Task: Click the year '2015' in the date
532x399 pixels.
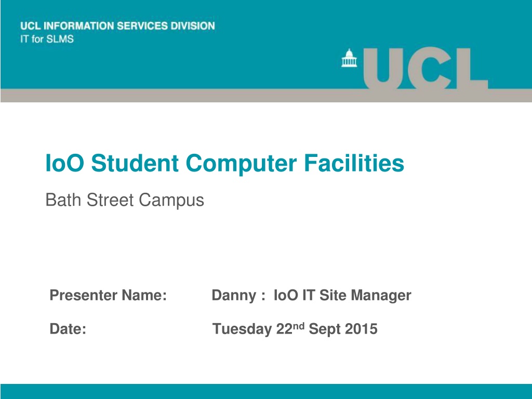Action: click(362, 329)
